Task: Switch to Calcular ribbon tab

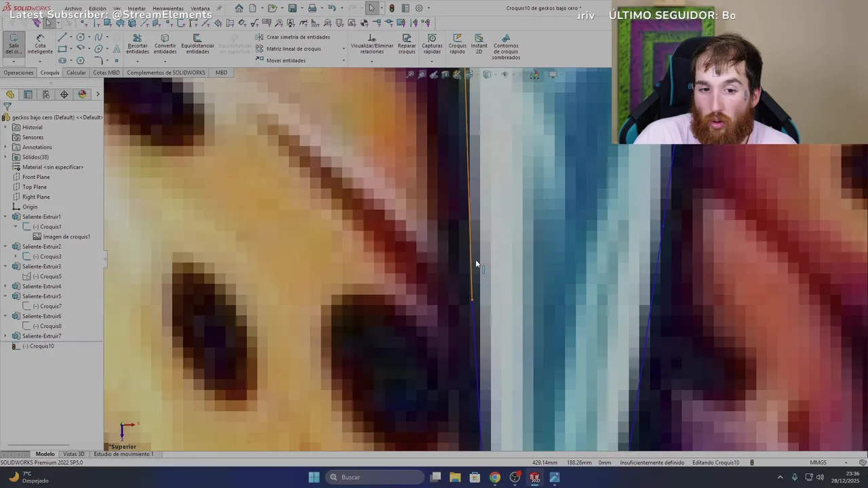Action: click(76, 73)
